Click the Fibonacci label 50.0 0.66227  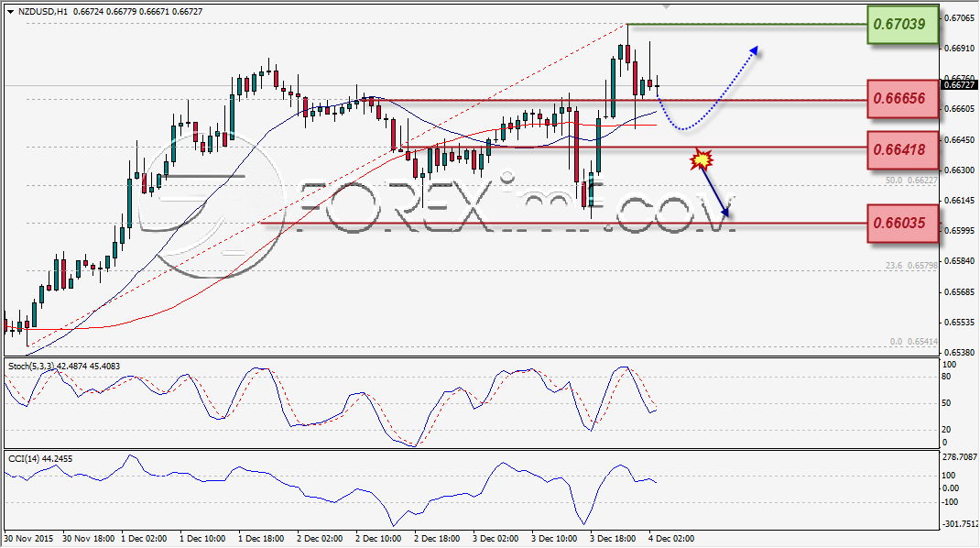tap(911, 181)
